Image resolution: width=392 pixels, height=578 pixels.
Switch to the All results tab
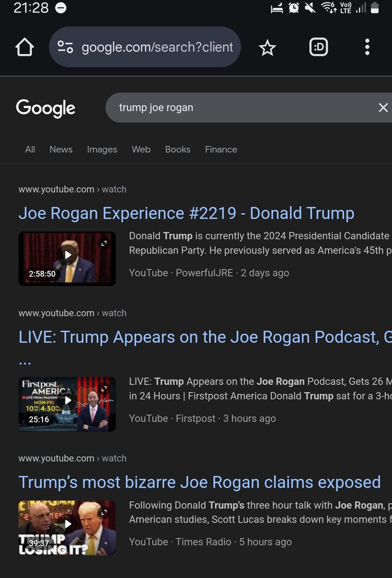click(x=30, y=149)
